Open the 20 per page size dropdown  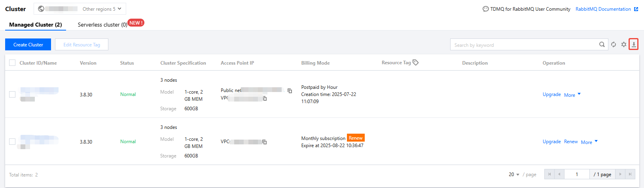[514, 175]
